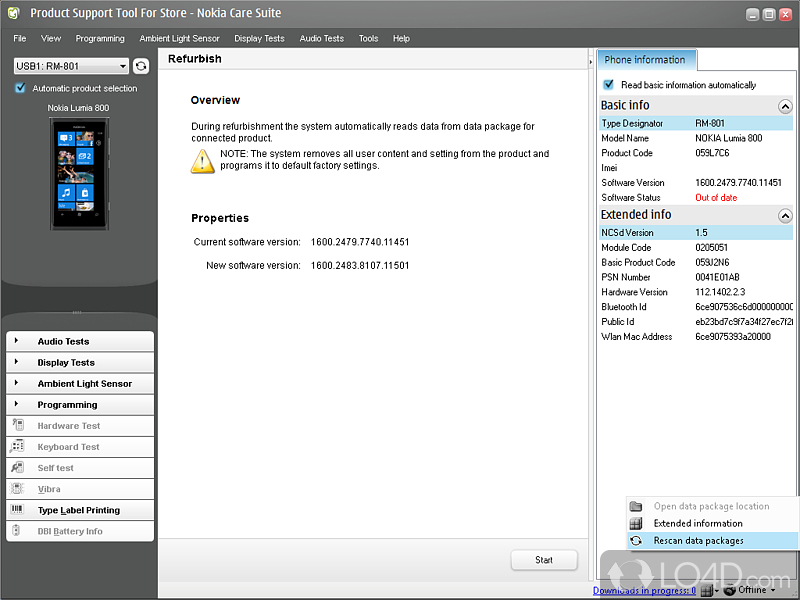The image size is (800, 600).
Task: Open the USB1: RM-801 connection dropdown
Action: [x=72, y=66]
